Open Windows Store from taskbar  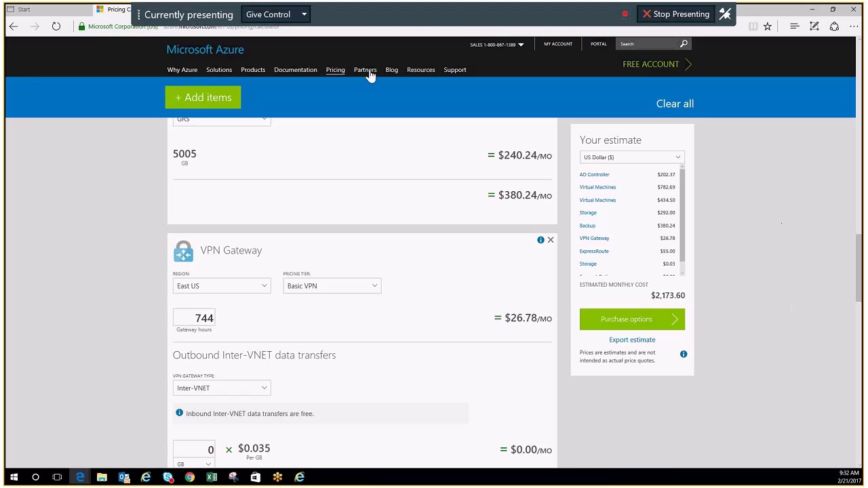pyautogui.click(x=255, y=477)
